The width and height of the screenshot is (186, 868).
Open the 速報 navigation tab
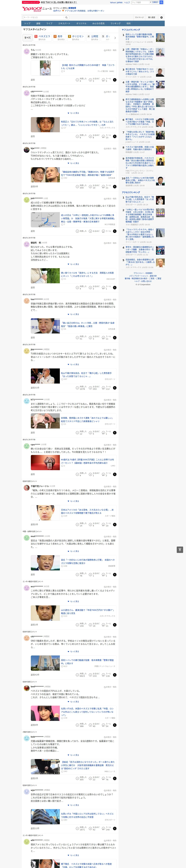(38, 24)
